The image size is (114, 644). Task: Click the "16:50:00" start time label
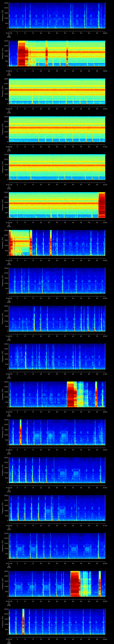click(9, 525)
